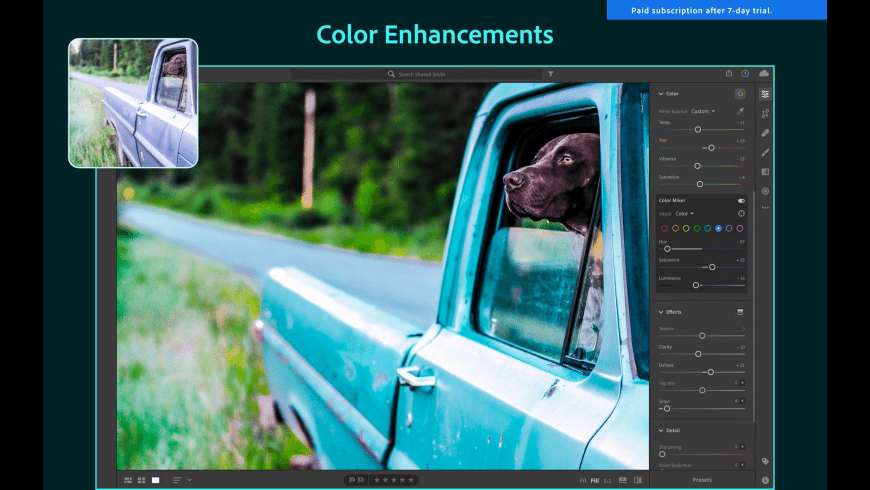Viewport: 870px width, 490px height.
Task: Expand the Grain options arrow
Action: coord(742,401)
